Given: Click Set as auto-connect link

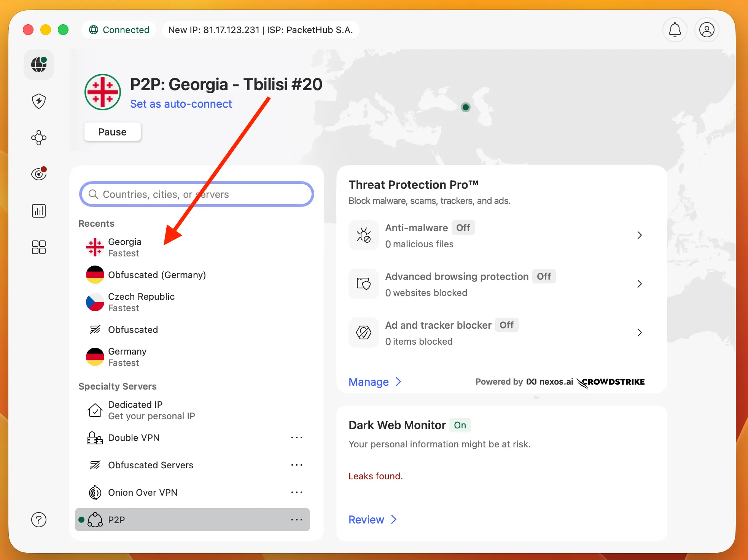Looking at the screenshot, I should [181, 103].
